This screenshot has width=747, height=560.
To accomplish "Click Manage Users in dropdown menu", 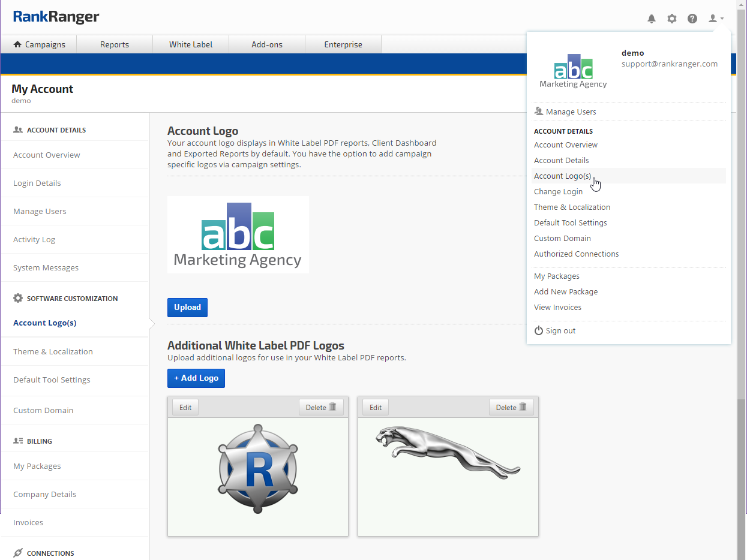I will [571, 112].
